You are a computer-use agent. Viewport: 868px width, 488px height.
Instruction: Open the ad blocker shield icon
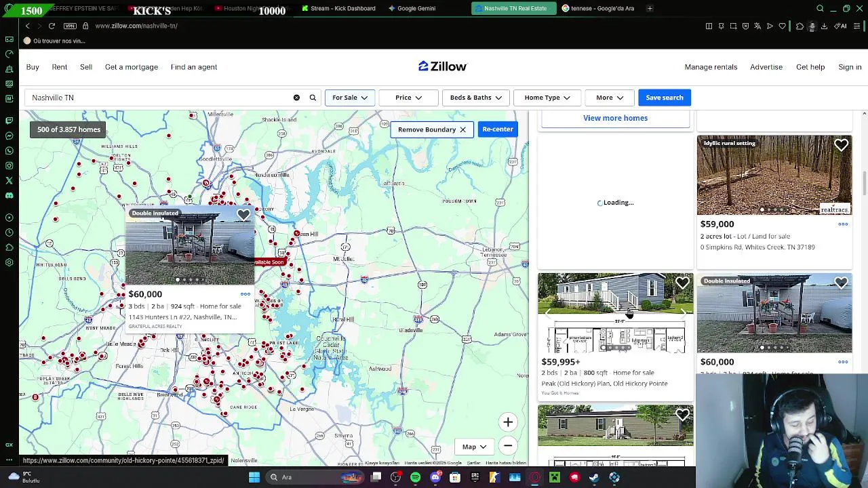745,26
